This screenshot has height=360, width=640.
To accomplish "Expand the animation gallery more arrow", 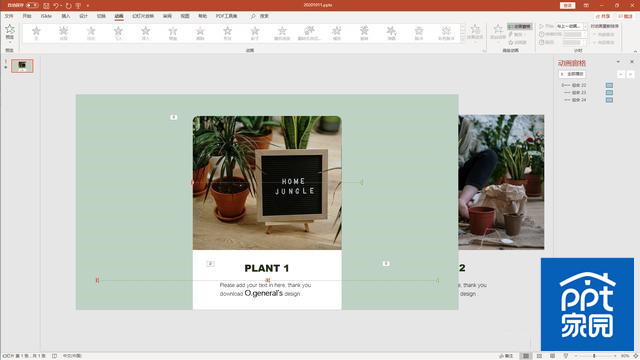I will 462,40.
